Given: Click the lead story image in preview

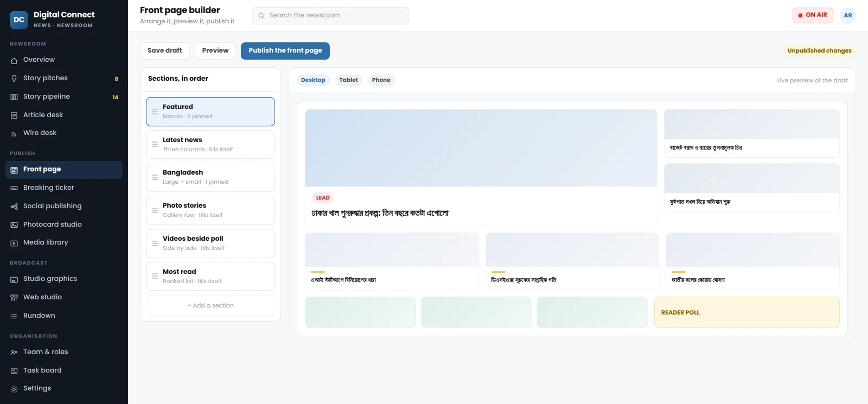Looking at the screenshot, I should tap(481, 148).
